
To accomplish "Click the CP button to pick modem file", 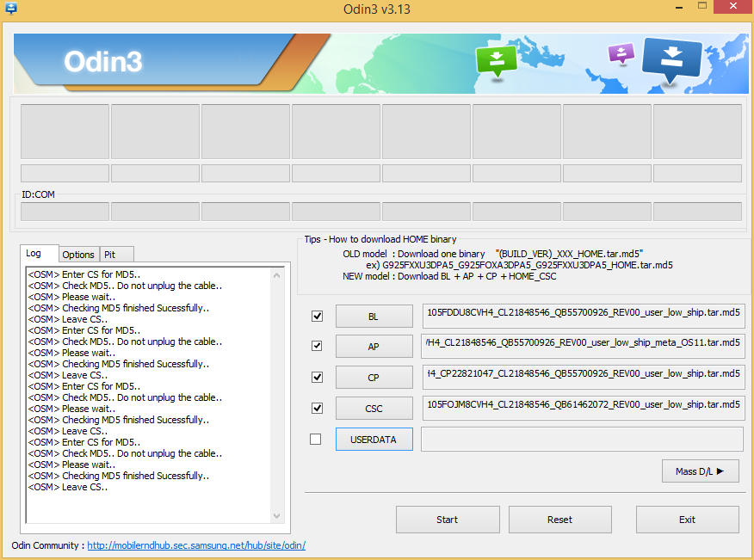I will pyautogui.click(x=374, y=378).
